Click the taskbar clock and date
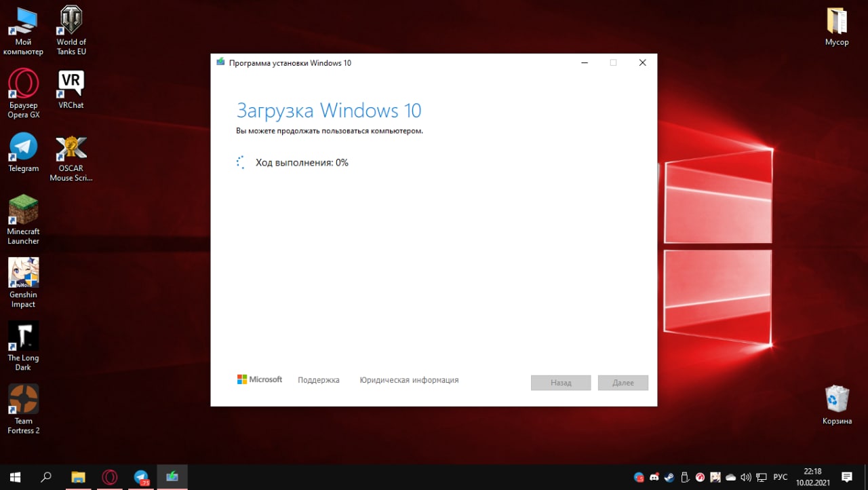The image size is (868, 490). point(812,477)
